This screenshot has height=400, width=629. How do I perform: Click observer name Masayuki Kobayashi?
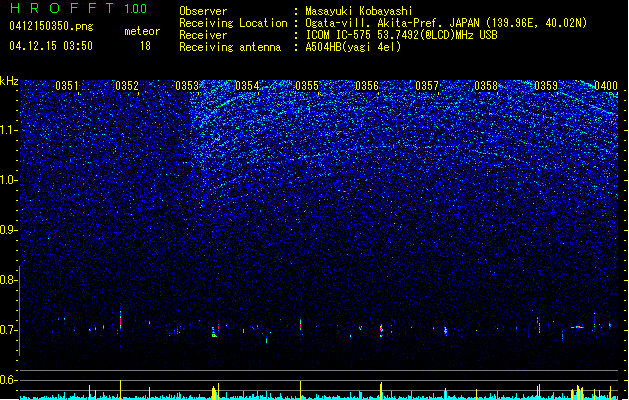pyautogui.click(x=359, y=11)
